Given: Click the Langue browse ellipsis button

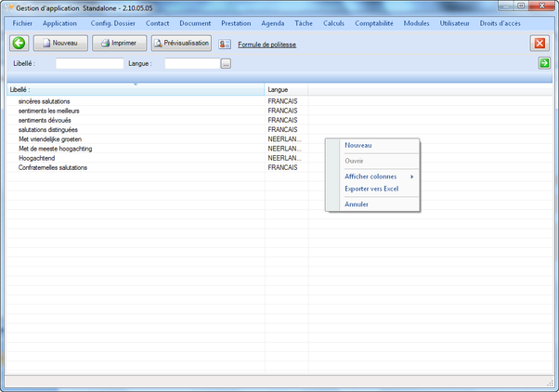Looking at the screenshot, I should pos(226,64).
